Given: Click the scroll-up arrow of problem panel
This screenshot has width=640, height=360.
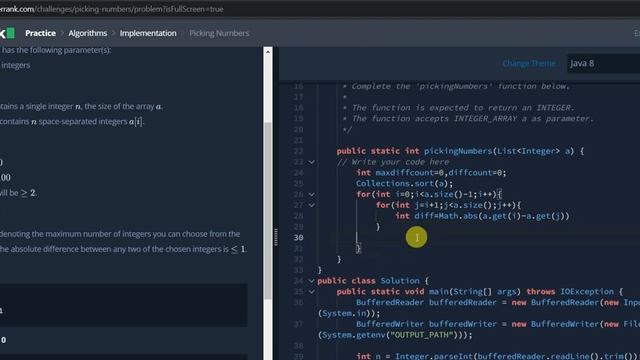Looking at the screenshot, I should (268, 51).
